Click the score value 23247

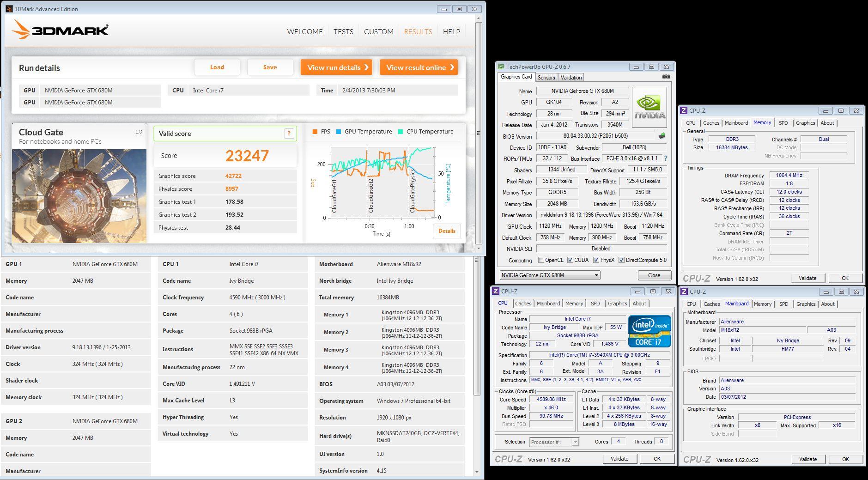(x=247, y=156)
